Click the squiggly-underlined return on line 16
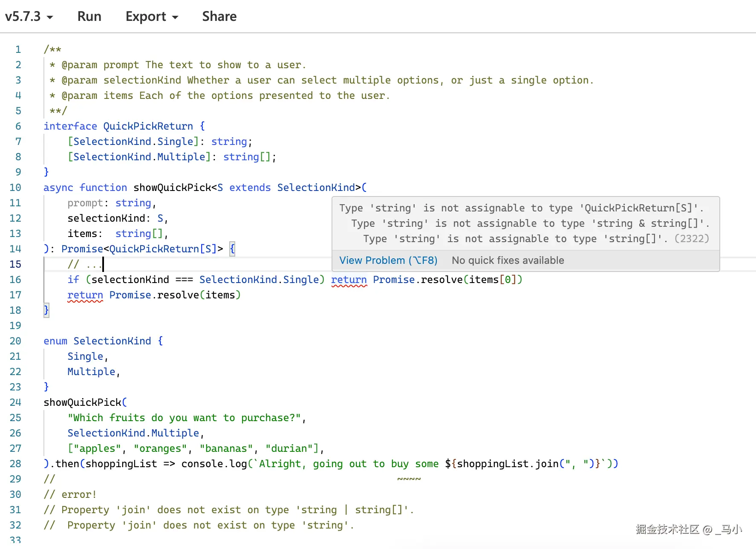 tap(349, 280)
